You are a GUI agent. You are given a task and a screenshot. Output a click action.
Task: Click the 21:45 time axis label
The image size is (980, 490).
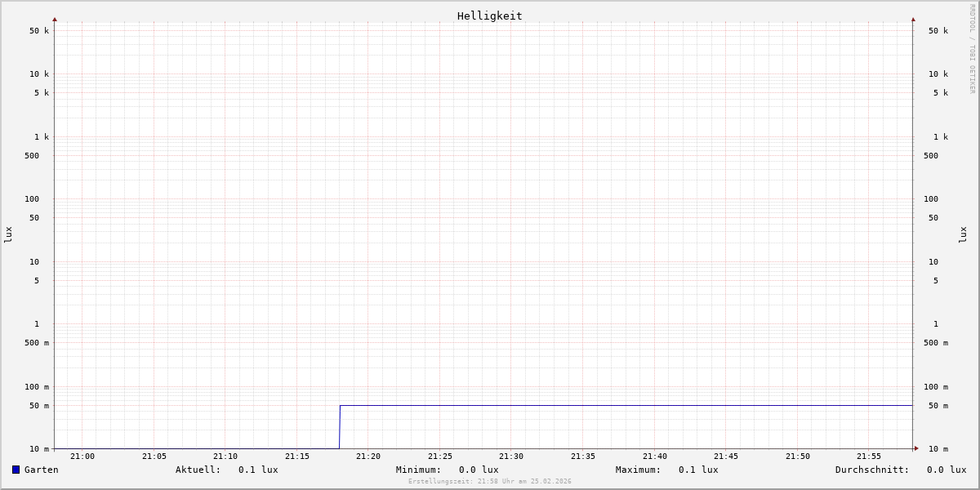(x=726, y=457)
